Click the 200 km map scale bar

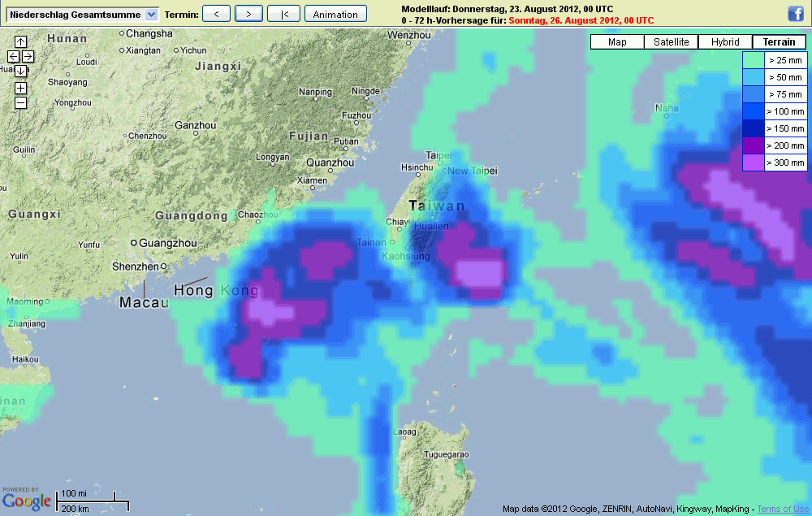coord(93,501)
